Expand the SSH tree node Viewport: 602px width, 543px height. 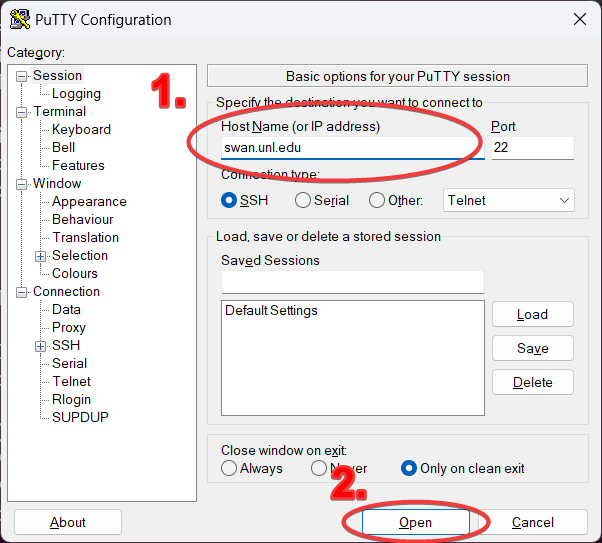tap(41, 346)
